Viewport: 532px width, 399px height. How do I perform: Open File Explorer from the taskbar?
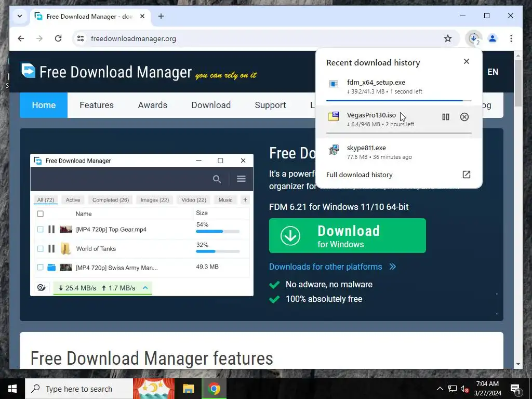[x=188, y=389]
